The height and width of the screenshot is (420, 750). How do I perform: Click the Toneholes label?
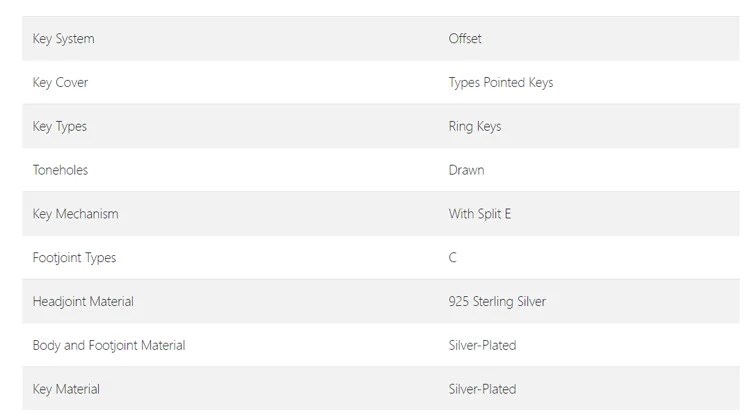tap(60, 170)
